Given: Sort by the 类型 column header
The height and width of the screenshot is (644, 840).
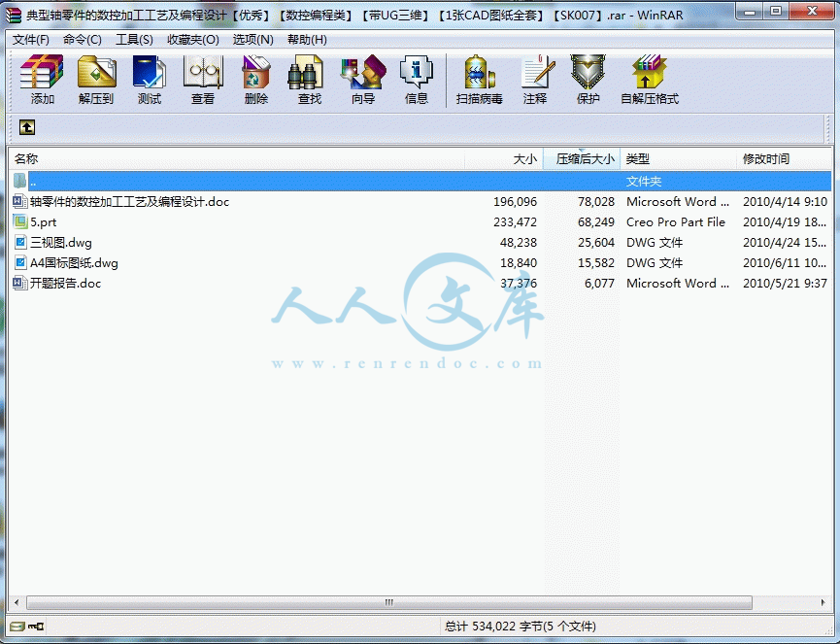Looking at the screenshot, I should coord(678,158).
